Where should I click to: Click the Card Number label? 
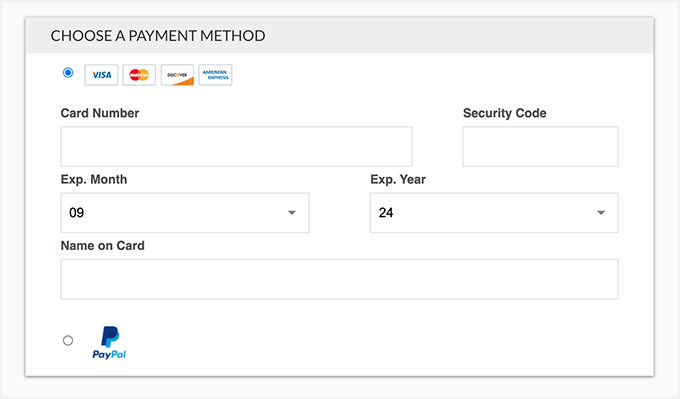[100, 113]
